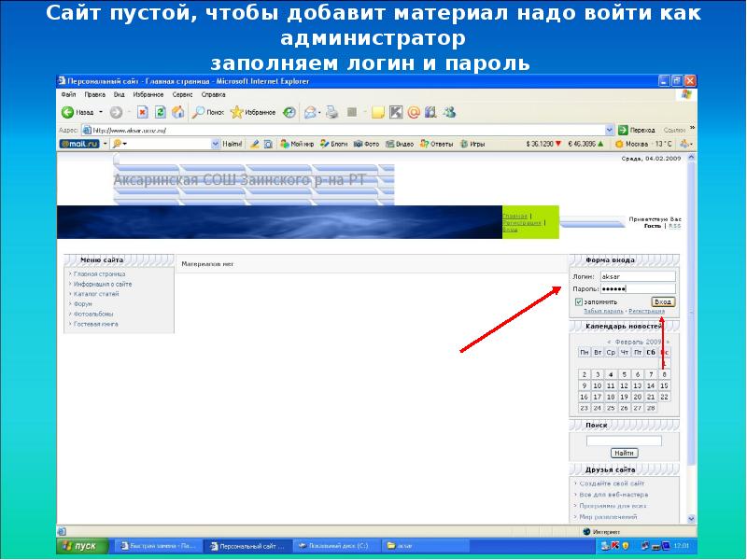Screen dimensions: 747x560
Task: Click the Print icon in toolbar
Action: (331, 112)
